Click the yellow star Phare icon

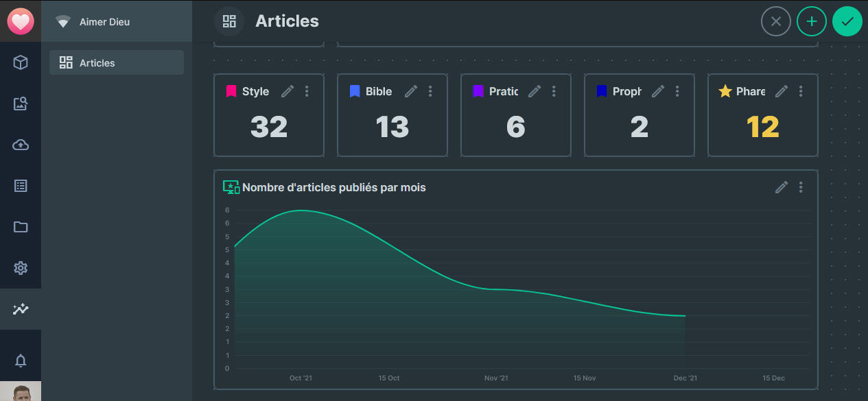pos(725,91)
